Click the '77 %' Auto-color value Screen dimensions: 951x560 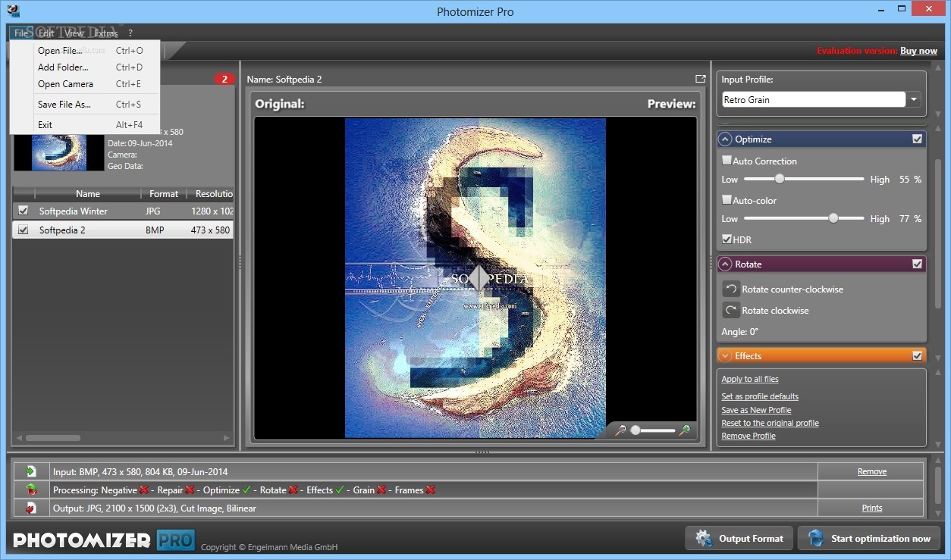[x=910, y=218]
